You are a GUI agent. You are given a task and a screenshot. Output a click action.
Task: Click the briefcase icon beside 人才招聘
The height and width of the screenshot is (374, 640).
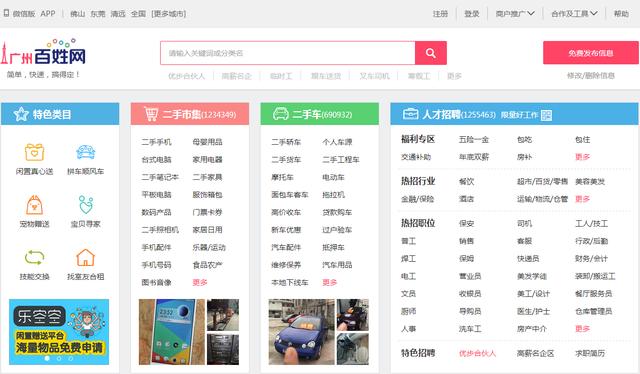(x=410, y=114)
